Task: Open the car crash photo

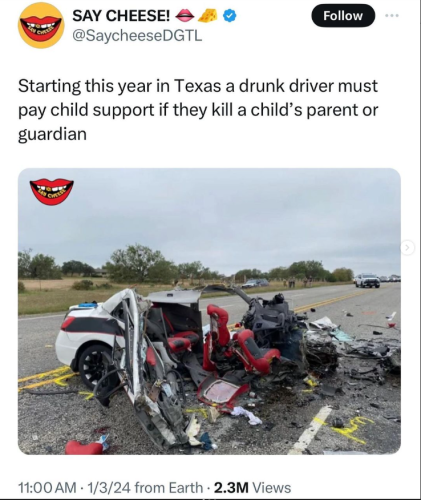Action: tap(209, 311)
